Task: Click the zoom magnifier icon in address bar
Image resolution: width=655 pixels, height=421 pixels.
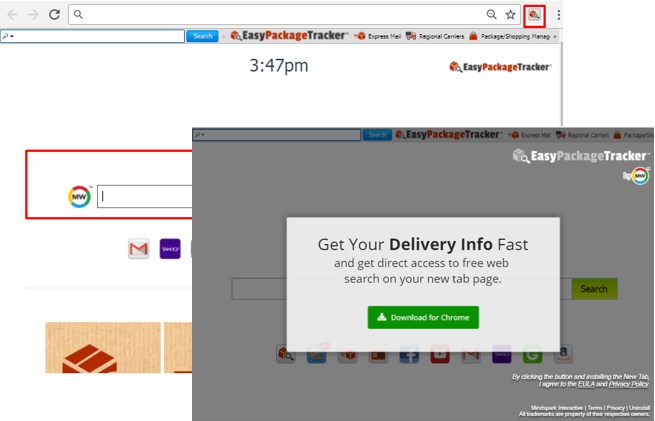Action: 492,15
